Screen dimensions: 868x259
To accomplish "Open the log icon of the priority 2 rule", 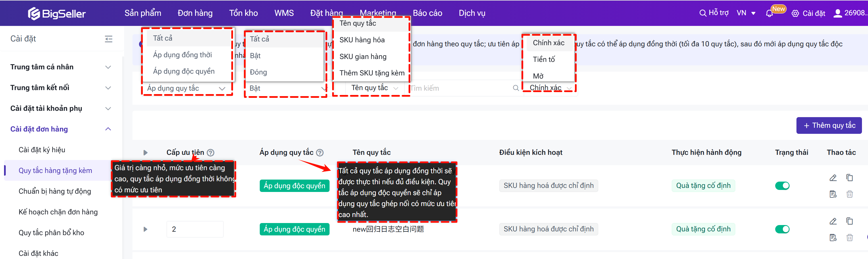I will click(833, 238).
